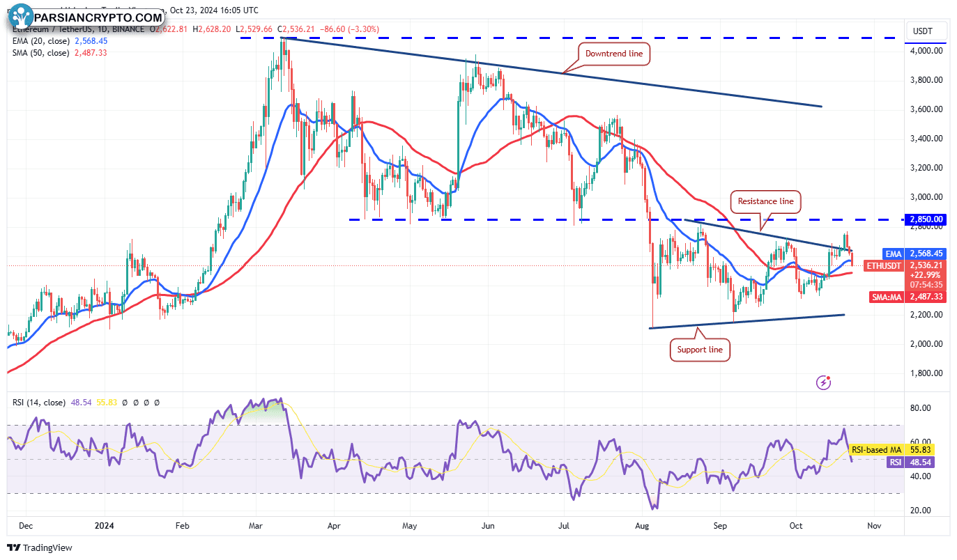Viewport: 957px width, 560px height.
Task: Click the SMA:MA price axis tag
Action: (x=887, y=297)
